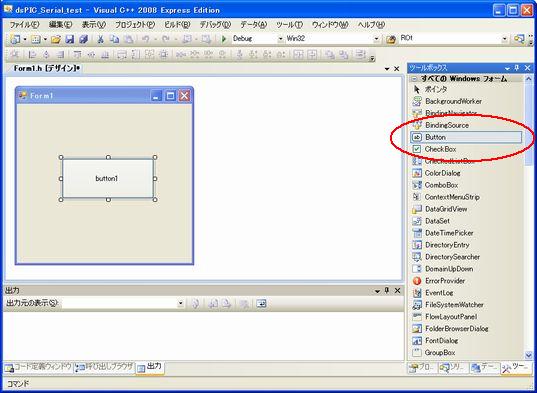Open the output pane position dropdown arrow
The image size is (537, 393).
coord(377,291)
